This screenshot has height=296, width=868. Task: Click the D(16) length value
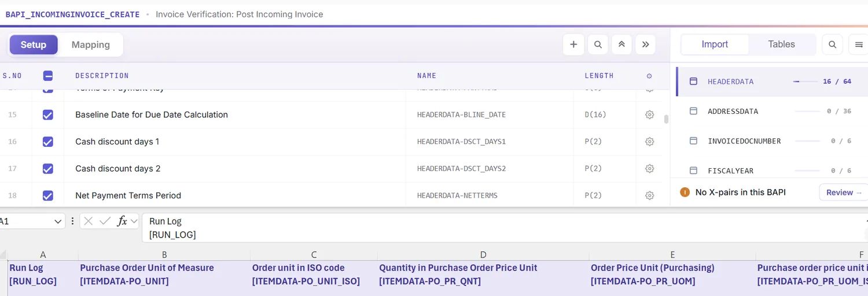pos(595,115)
